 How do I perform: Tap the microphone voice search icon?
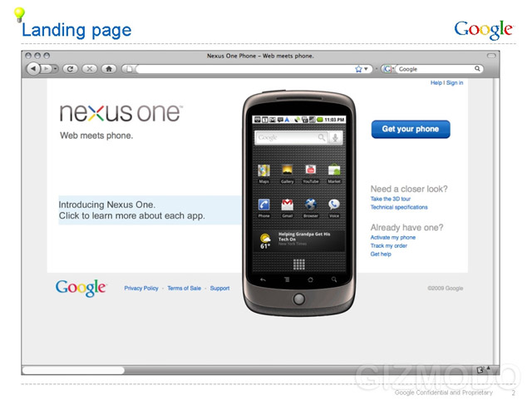(335, 137)
